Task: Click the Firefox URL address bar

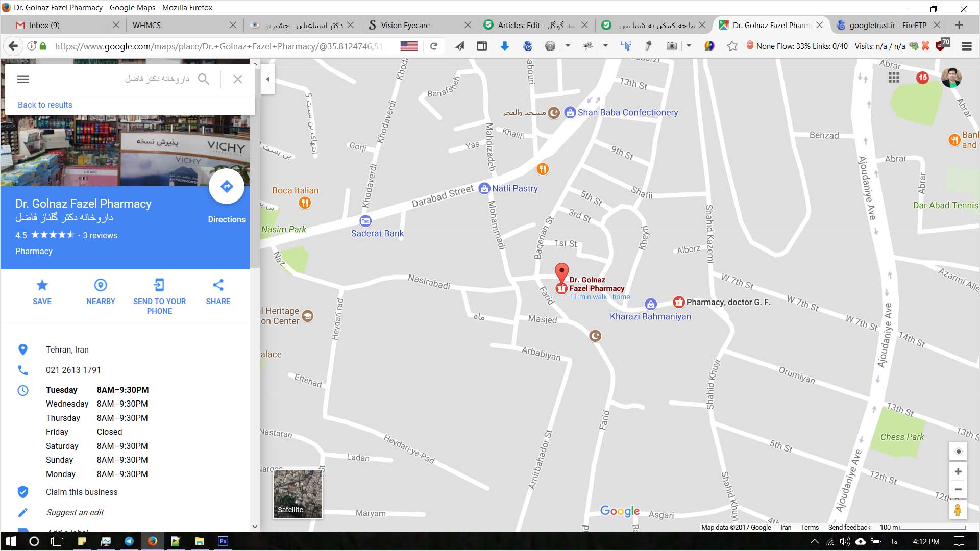Action: click(x=219, y=46)
